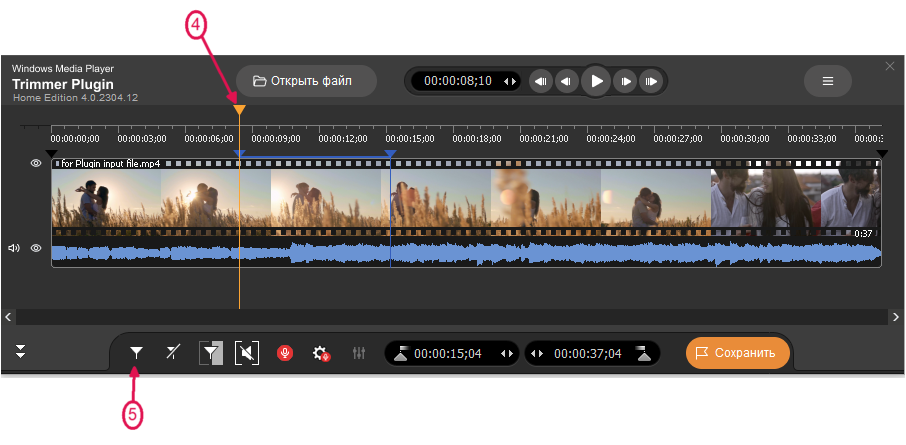Screen dimensions: 906x445
Task: Click ruler label 00:00:27;00
Action: tap(678, 139)
